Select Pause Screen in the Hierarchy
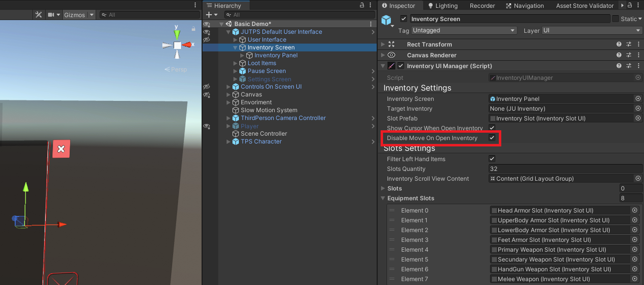Screen dimensions: 644x285 (266, 71)
